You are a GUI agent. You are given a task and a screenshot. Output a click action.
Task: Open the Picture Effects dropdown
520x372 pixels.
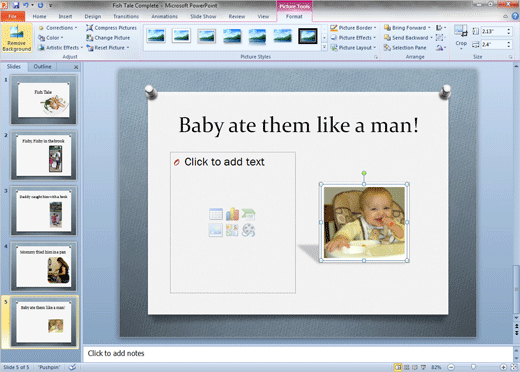(353, 38)
